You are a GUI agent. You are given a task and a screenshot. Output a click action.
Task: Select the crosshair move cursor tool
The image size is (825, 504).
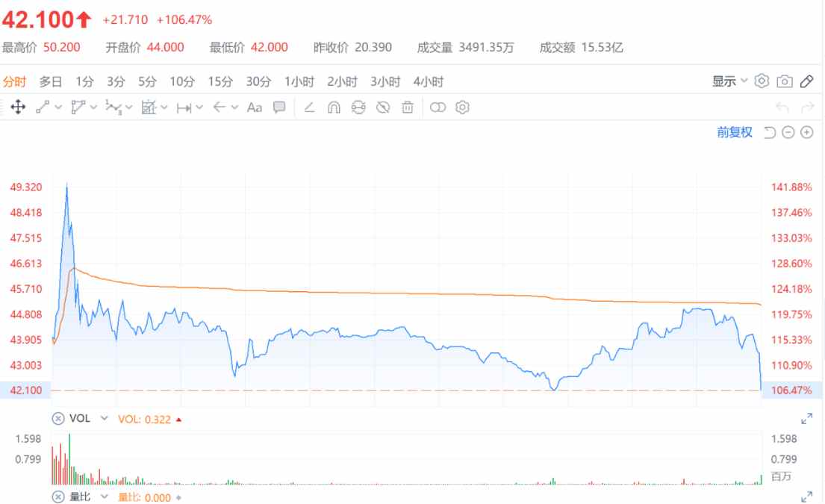[19, 108]
